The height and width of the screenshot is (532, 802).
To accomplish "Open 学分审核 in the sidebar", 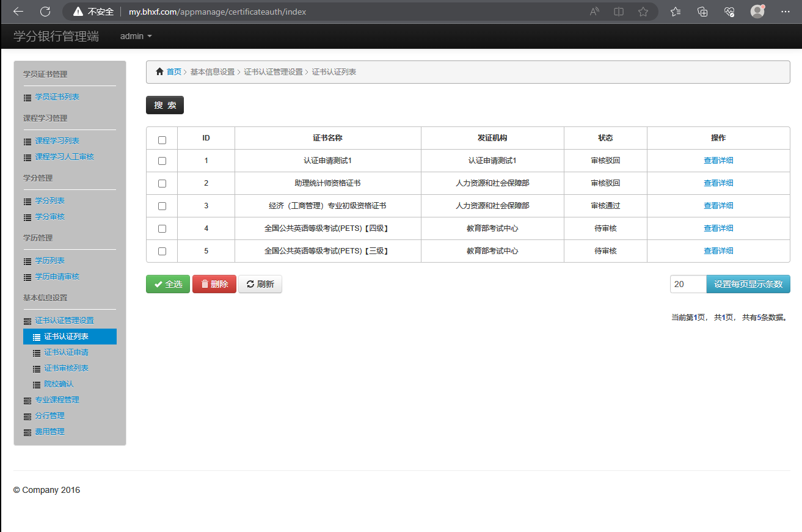I will [49, 217].
